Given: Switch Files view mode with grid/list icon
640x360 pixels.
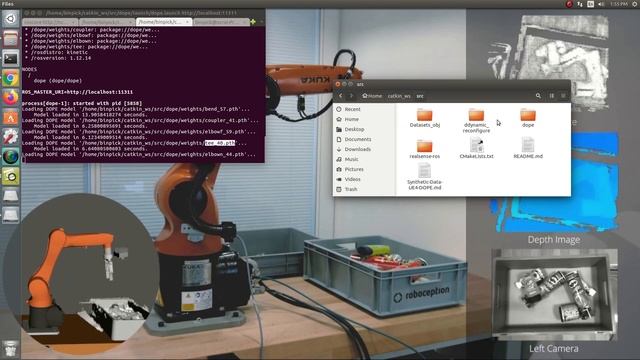Looking at the screenshot, I should click(x=551, y=96).
